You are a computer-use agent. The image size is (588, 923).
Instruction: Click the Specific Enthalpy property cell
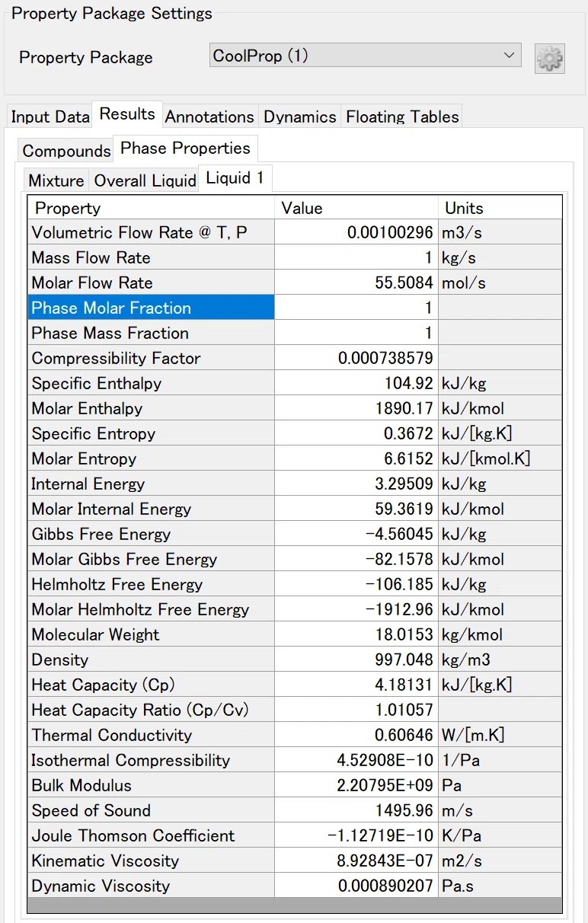click(151, 383)
